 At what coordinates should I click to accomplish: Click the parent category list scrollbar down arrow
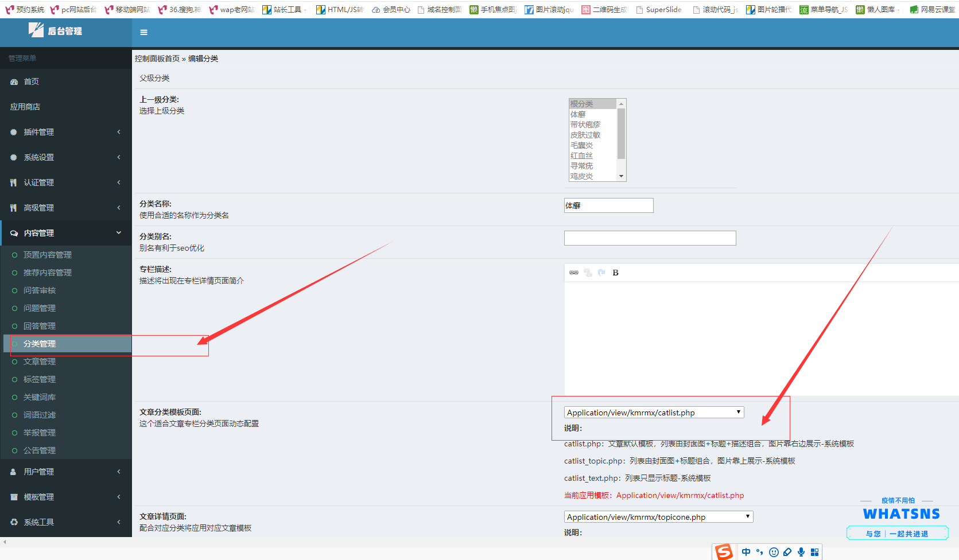pos(621,176)
